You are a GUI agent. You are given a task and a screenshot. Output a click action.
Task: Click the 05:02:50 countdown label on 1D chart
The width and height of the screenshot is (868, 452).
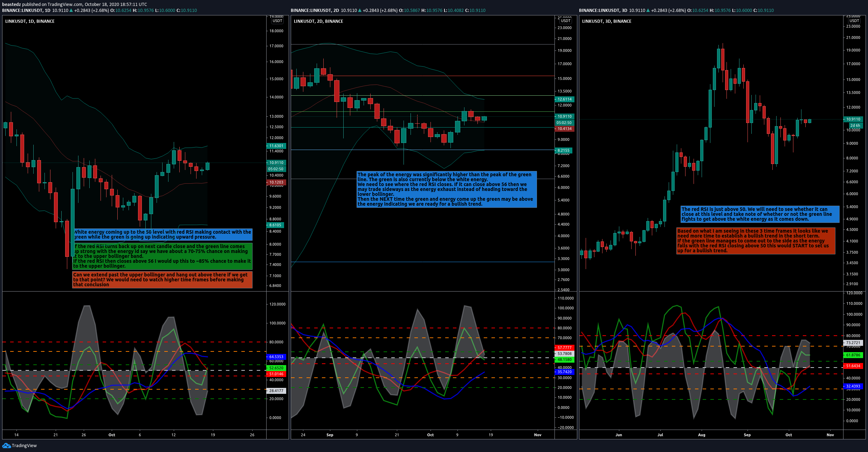[276, 169]
